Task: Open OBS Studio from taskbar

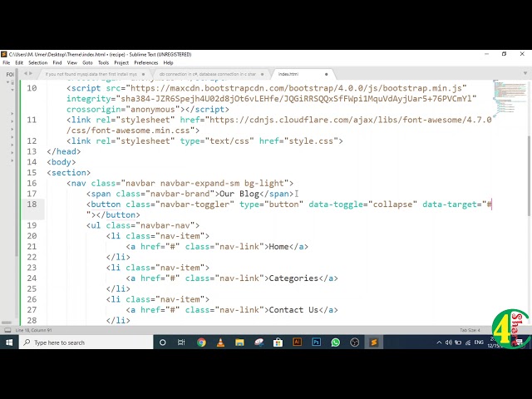Action: pos(355,342)
